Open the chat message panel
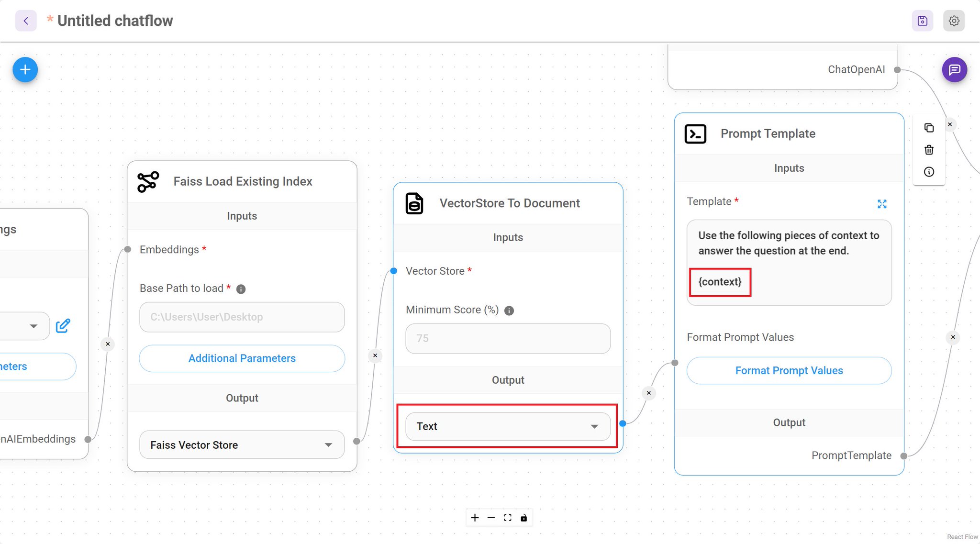 point(954,69)
